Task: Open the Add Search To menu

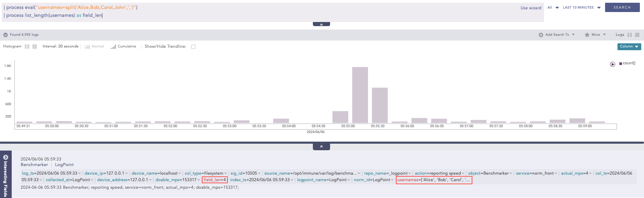Action: tap(557, 35)
